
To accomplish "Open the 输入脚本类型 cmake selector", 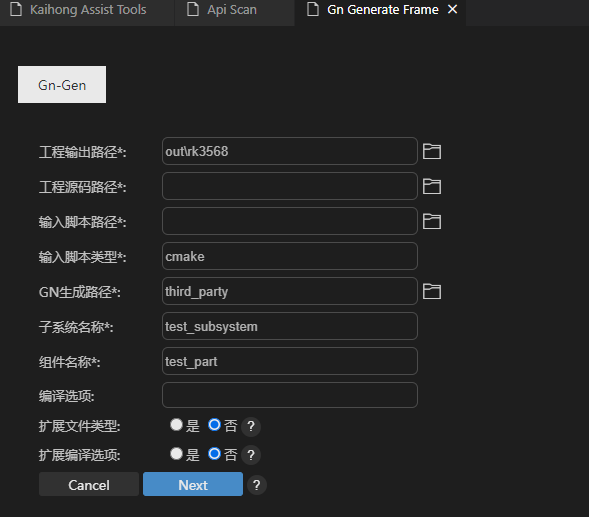I will pyautogui.click(x=290, y=256).
